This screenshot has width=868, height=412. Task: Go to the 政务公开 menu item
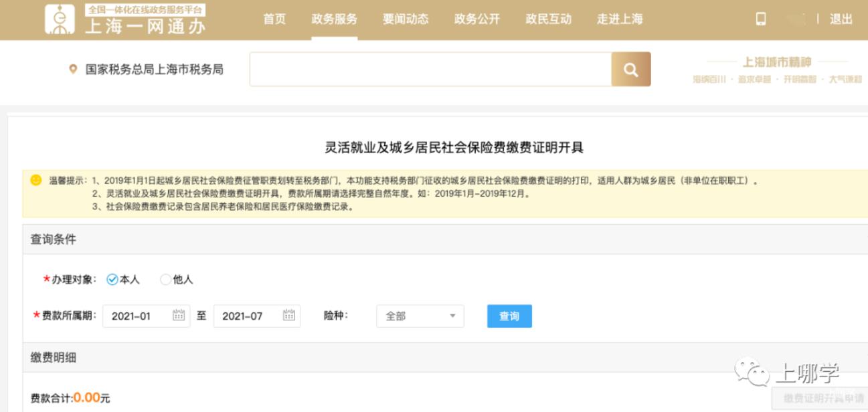477,19
